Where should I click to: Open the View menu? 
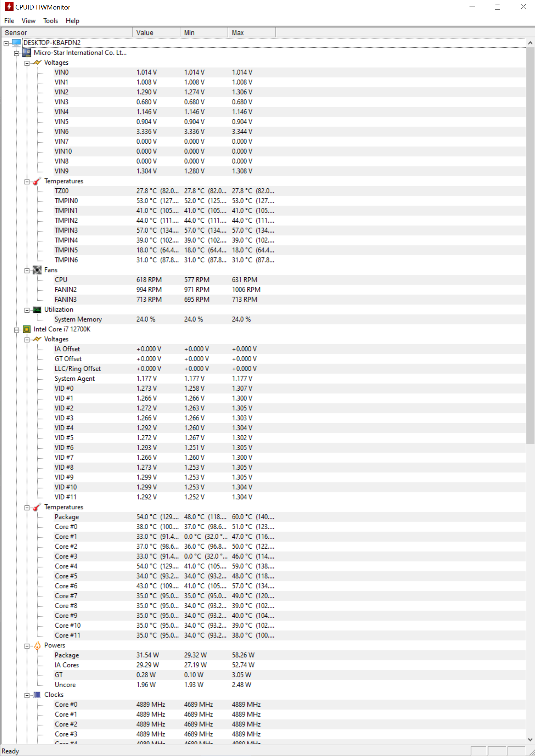point(29,21)
